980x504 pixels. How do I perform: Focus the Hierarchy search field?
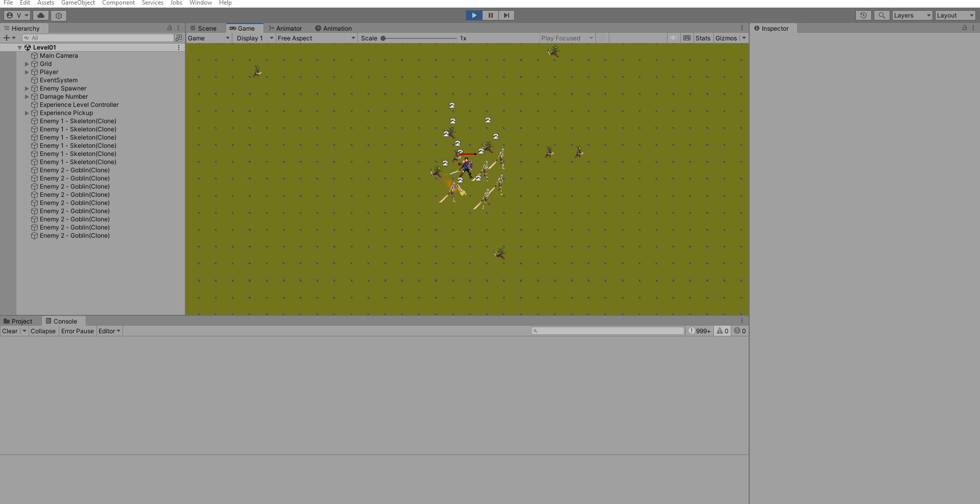(x=98, y=38)
